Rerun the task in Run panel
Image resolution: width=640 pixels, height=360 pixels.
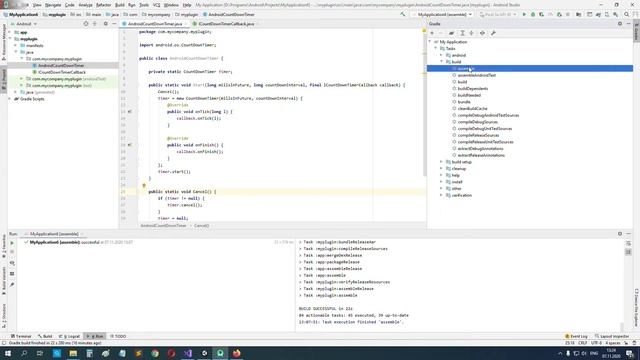click(x=12, y=243)
